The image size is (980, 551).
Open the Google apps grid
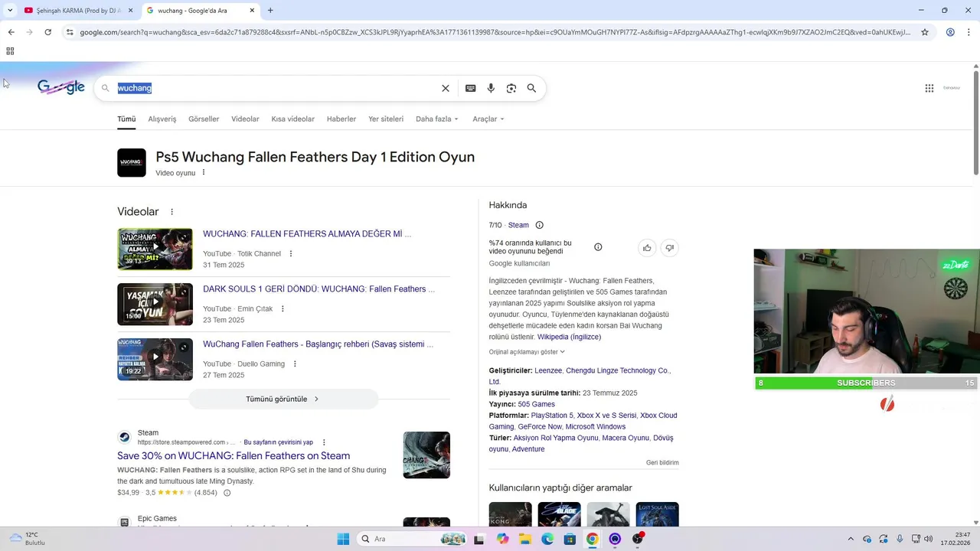pos(929,88)
